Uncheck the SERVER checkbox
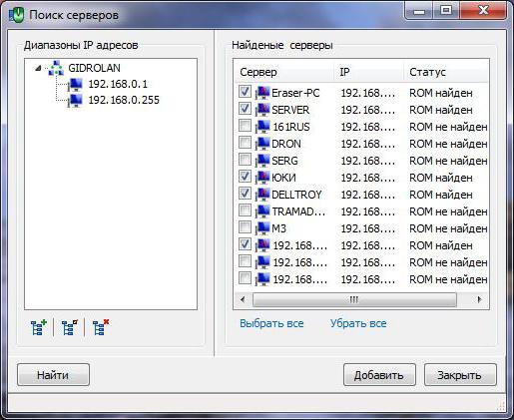The image size is (514, 420). pyautogui.click(x=245, y=108)
